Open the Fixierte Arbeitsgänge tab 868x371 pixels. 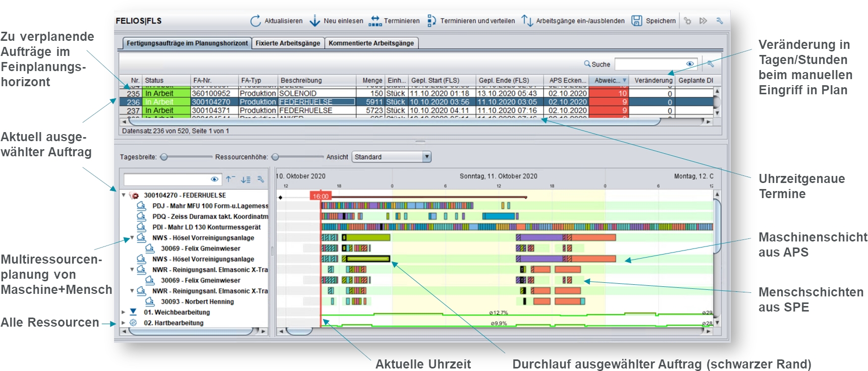[288, 43]
